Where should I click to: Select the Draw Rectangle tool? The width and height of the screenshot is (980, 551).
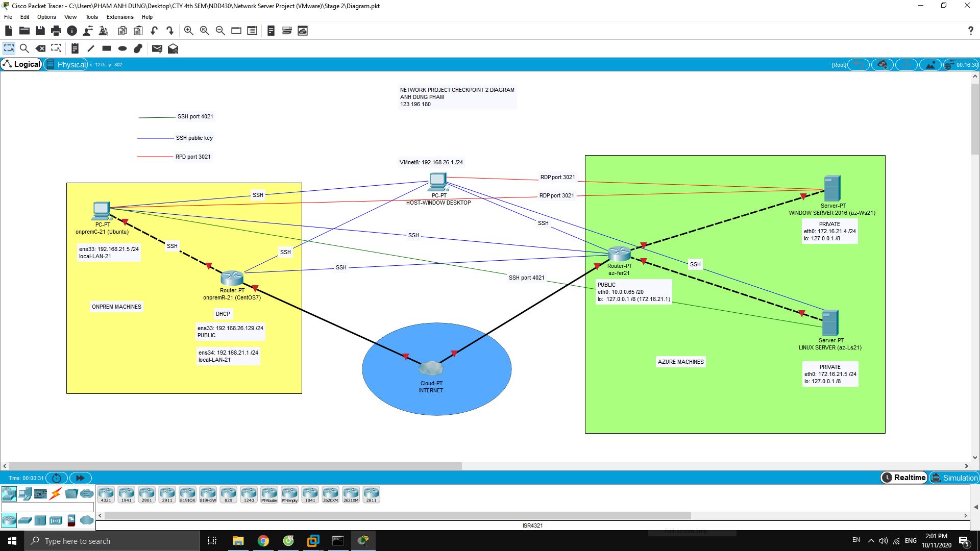coord(106,48)
